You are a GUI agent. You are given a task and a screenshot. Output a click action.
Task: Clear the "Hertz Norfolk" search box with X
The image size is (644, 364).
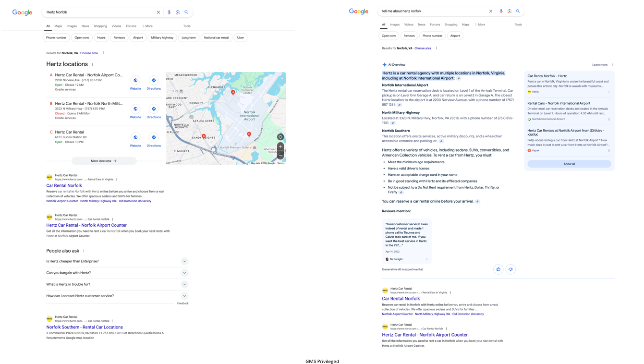click(x=158, y=12)
